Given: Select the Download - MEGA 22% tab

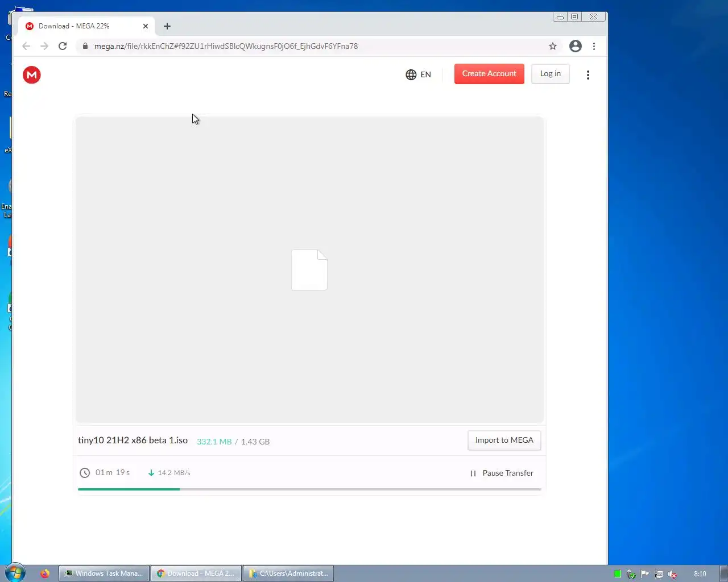Looking at the screenshot, I should point(85,26).
